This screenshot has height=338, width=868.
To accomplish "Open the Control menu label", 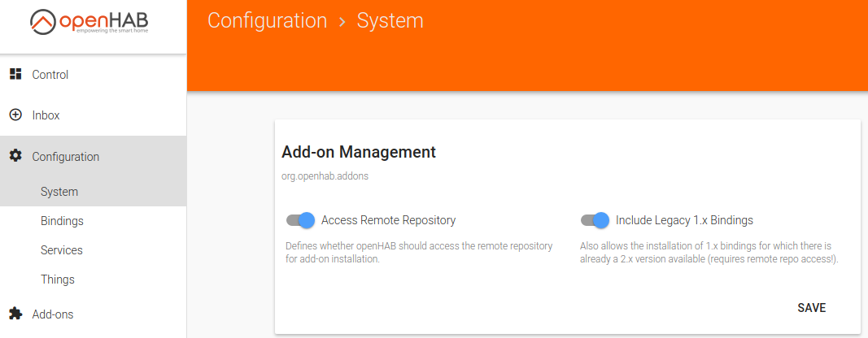I will pyautogui.click(x=50, y=75).
